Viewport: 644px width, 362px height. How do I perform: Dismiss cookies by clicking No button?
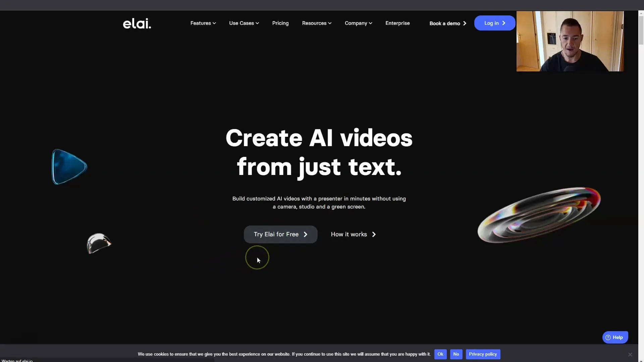point(456,354)
